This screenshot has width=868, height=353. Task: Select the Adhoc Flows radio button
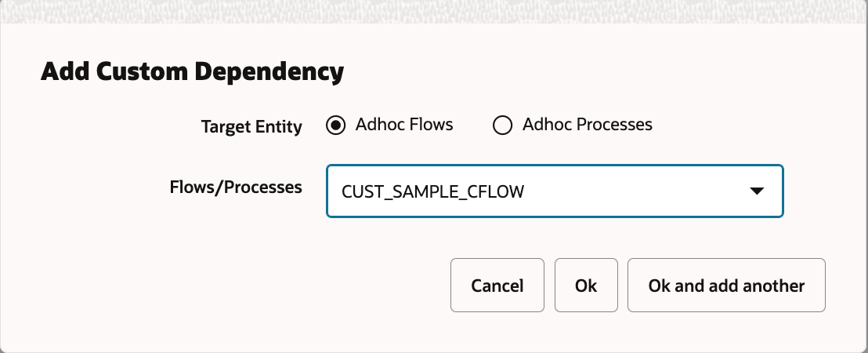(x=336, y=126)
